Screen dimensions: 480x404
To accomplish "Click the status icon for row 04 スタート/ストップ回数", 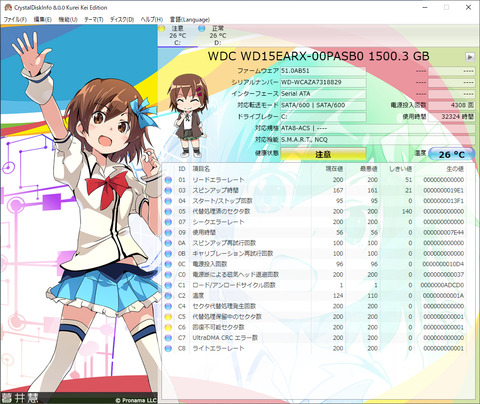I will point(168,201).
